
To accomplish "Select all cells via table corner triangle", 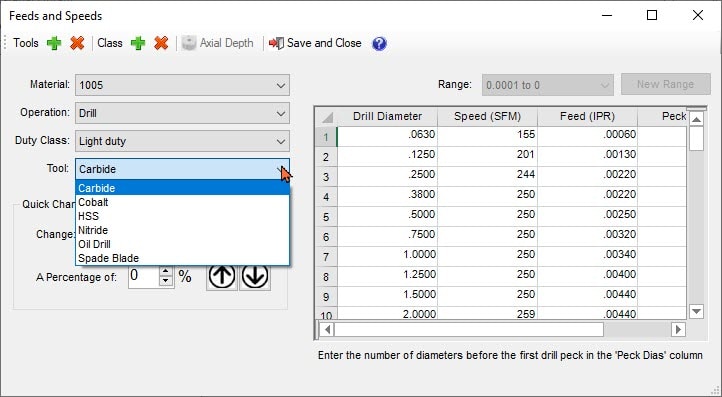I will (326, 117).
